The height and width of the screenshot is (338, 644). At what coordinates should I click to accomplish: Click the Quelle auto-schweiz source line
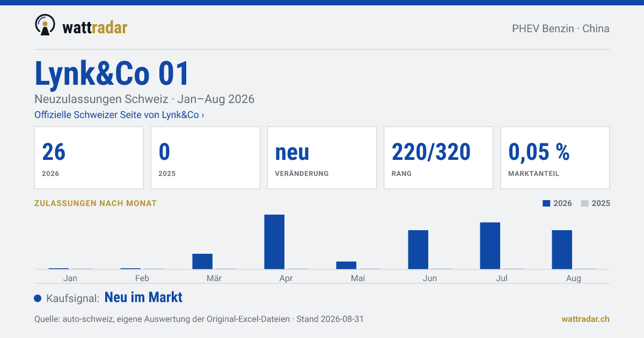coord(199,319)
